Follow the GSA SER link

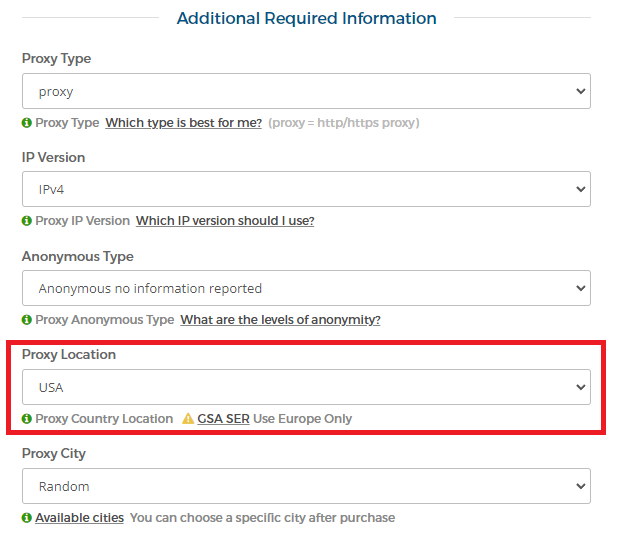tap(223, 418)
